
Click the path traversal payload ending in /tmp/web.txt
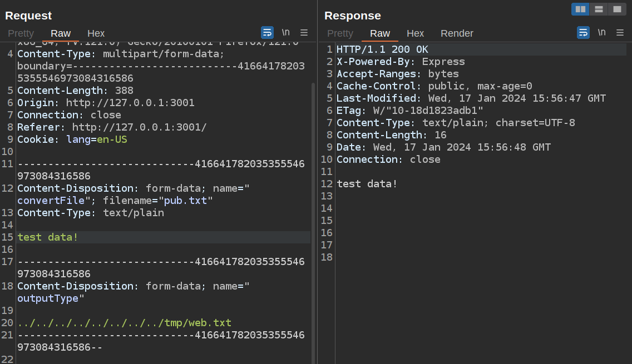tap(124, 323)
